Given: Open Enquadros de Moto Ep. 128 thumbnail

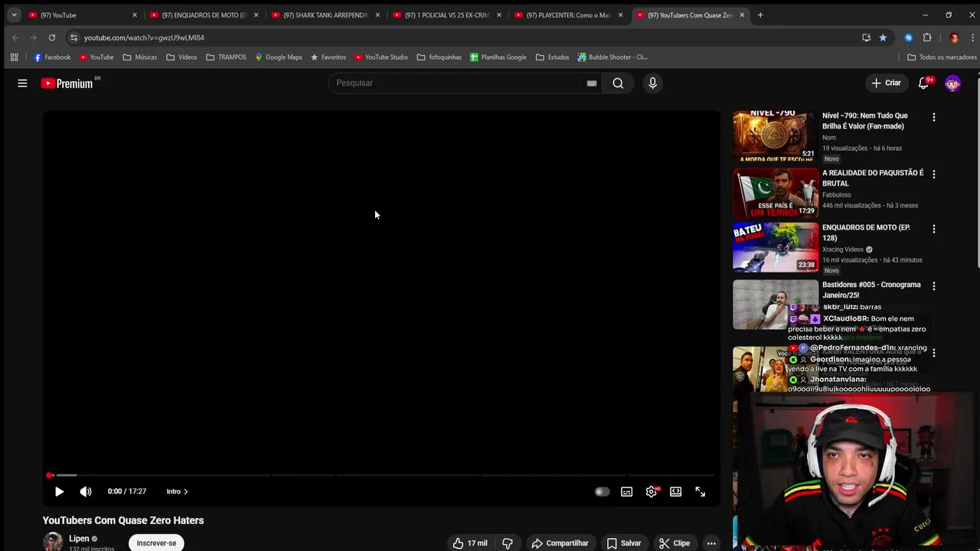Looking at the screenshot, I should [x=775, y=247].
